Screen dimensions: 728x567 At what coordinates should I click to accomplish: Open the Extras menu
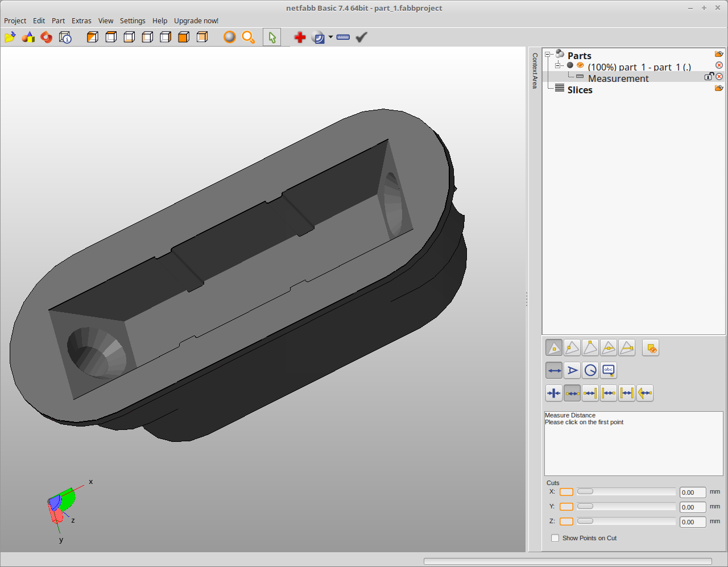point(81,20)
